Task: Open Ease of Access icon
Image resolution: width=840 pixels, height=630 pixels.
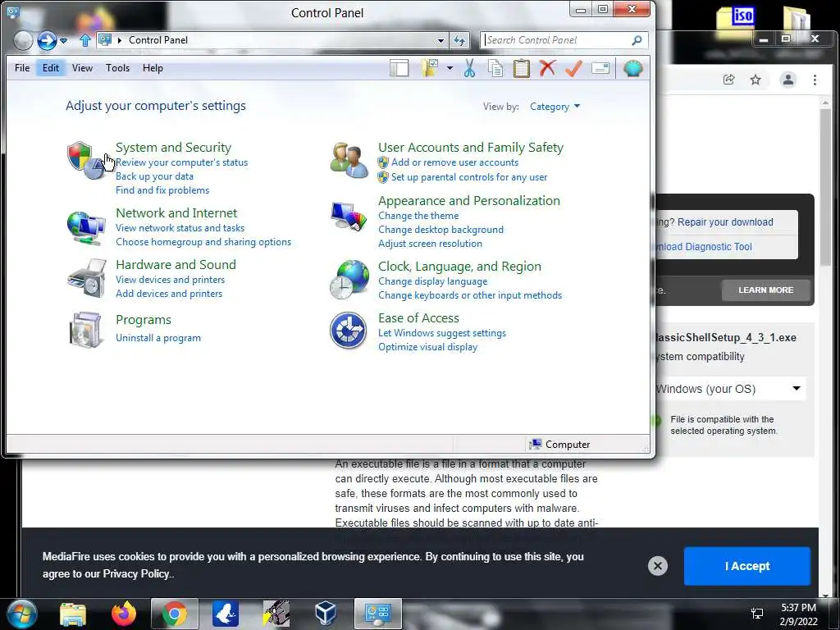Action: click(348, 331)
